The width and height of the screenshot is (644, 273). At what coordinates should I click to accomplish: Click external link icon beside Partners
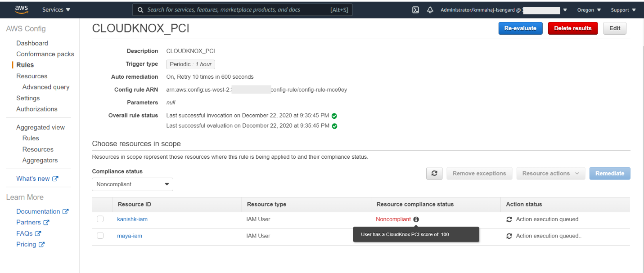[46, 222]
